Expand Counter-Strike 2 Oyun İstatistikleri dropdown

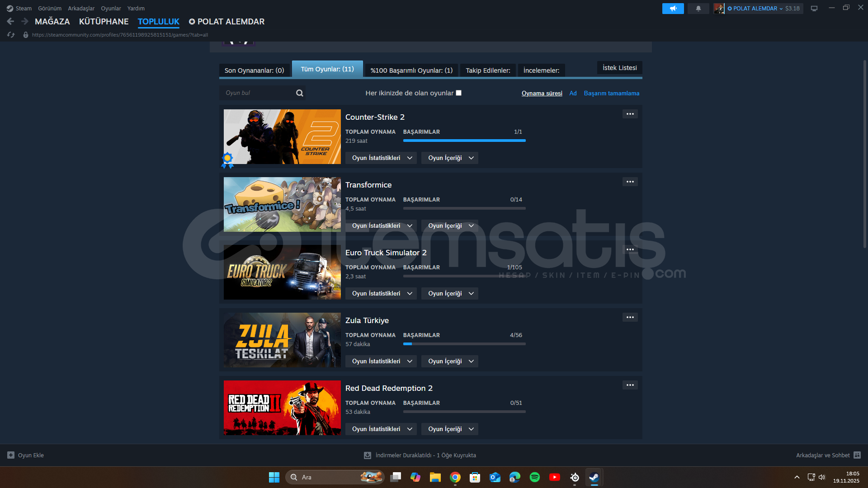coord(381,158)
